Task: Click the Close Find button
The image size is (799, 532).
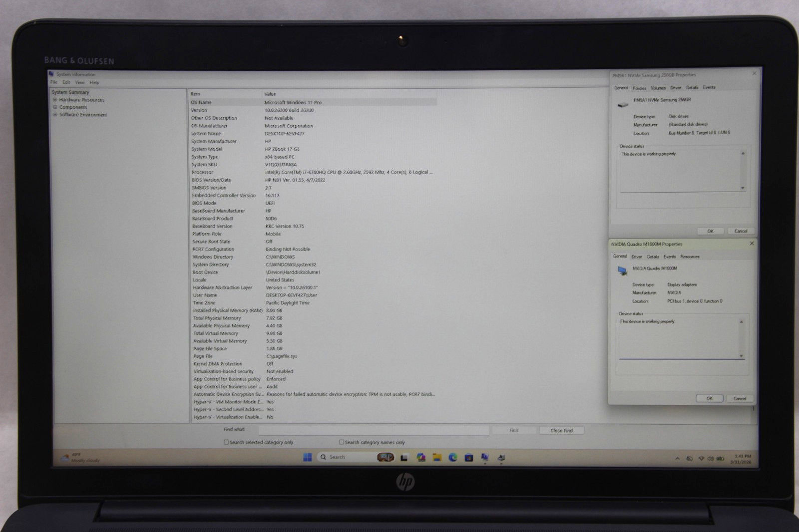Action: point(561,430)
